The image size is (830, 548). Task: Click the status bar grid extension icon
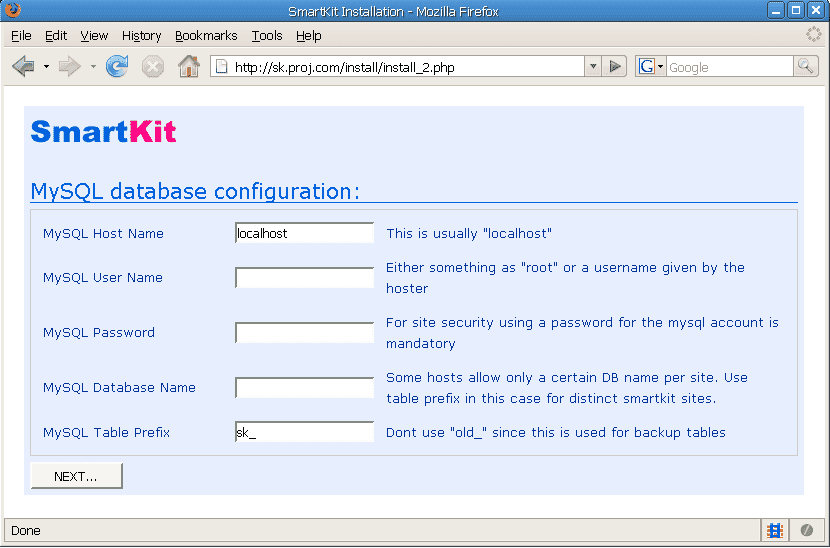775,530
